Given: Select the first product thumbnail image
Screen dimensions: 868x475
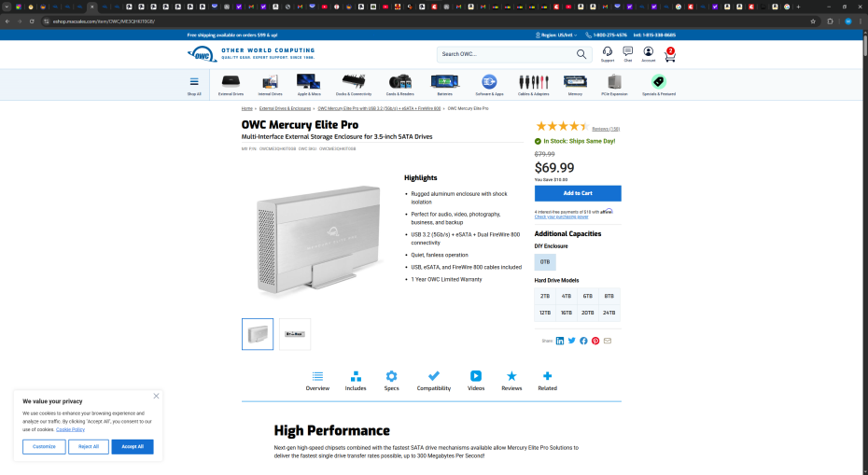Looking at the screenshot, I should [258, 334].
